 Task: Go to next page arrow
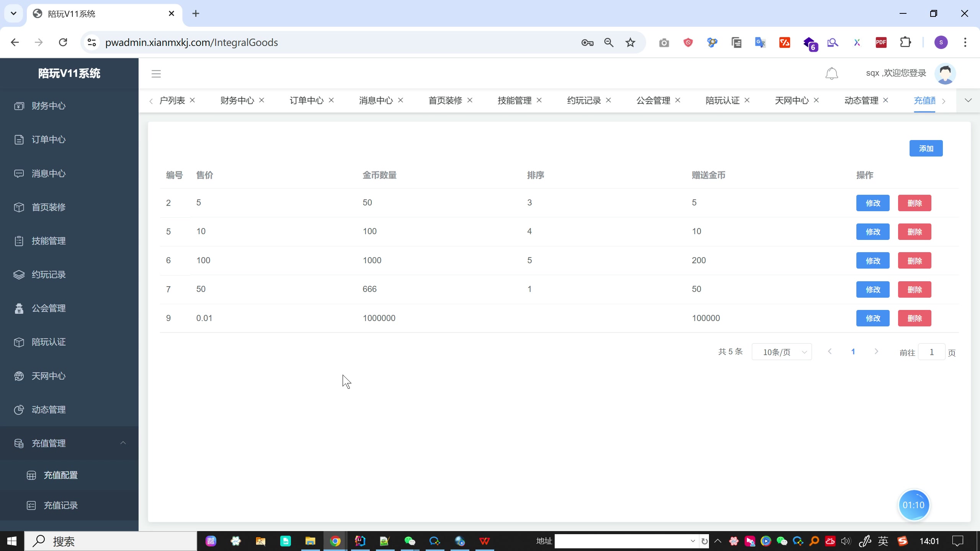pos(876,351)
